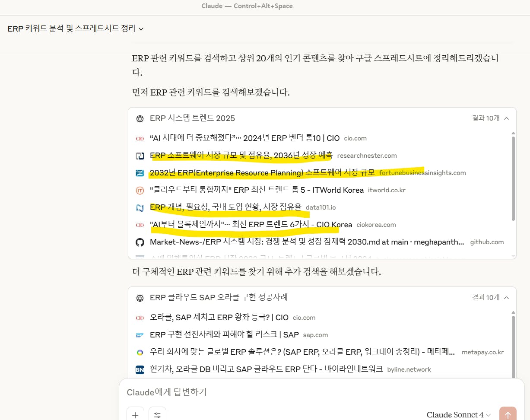Open the ERP 개념, 필요성, 국내 도입 현황 result

coord(225,207)
